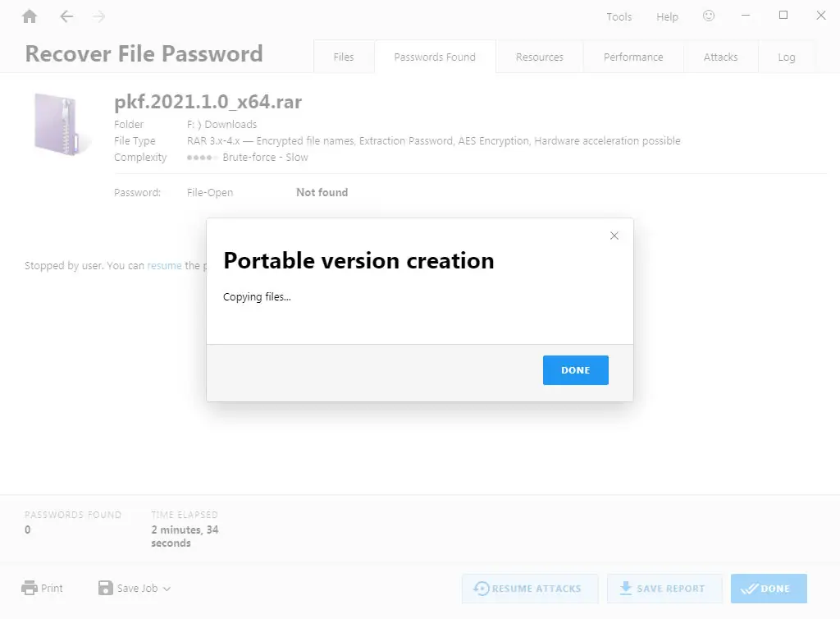The width and height of the screenshot is (840, 619).
Task: Open the Tools menu
Action: [x=619, y=16]
